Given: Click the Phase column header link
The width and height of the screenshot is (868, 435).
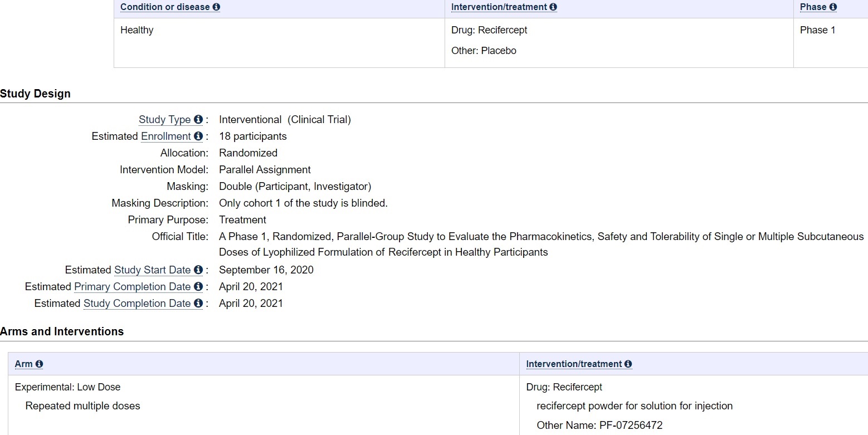Looking at the screenshot, I should [x=813, y=7].
